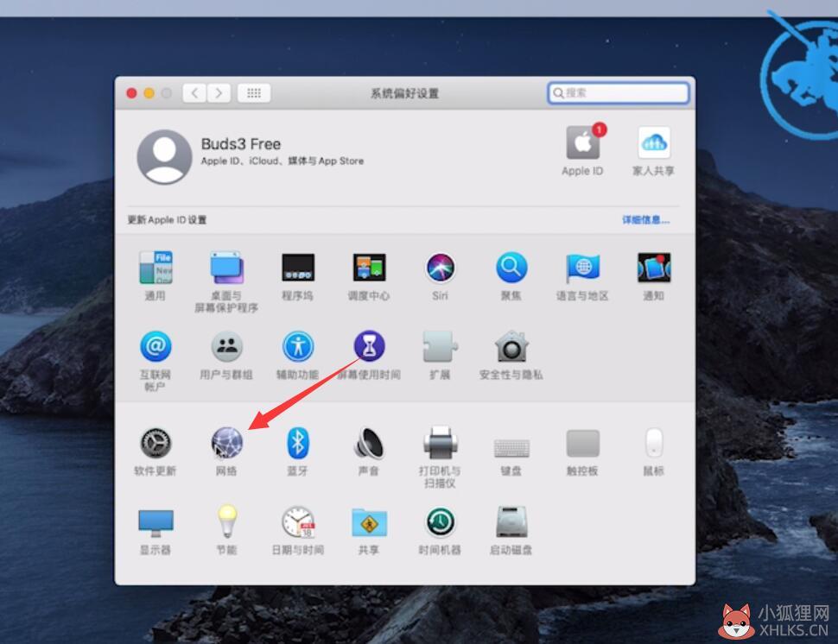The width and height of the screenshot is (838, 644).
Task: Open Mouse (鼠标) preferences
Action: [654, 442]
